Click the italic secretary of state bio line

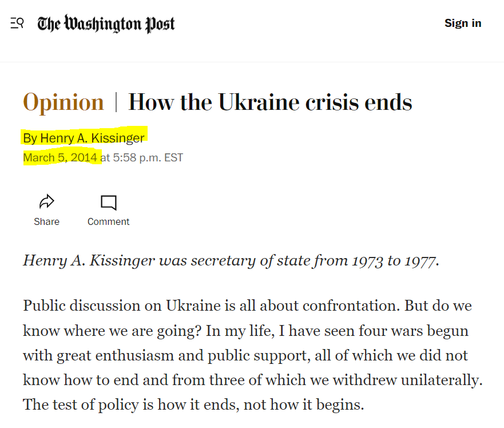(x=231, y=261)
